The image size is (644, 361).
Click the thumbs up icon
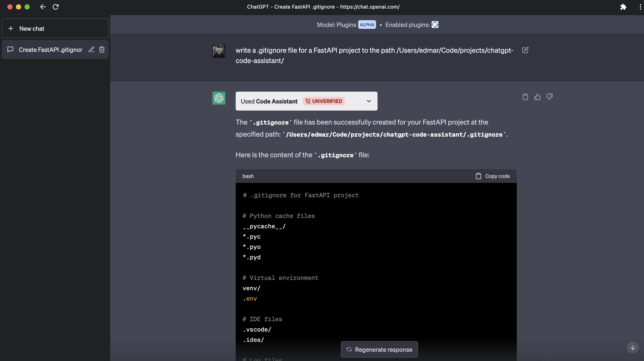(537, 97)
